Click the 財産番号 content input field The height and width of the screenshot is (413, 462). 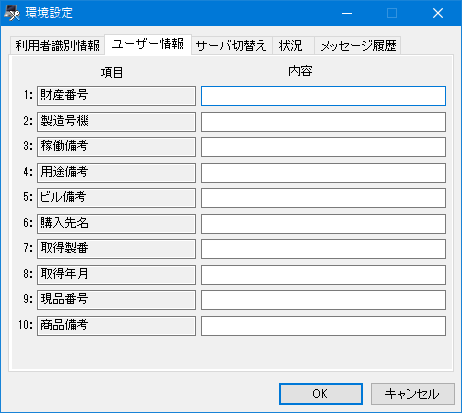(323, 96)
